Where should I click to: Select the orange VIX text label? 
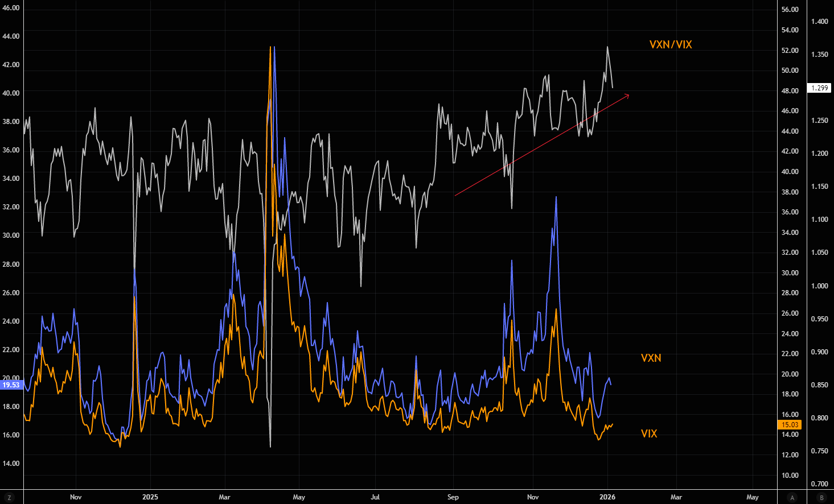pyautogui.click(x=649, y=433)
